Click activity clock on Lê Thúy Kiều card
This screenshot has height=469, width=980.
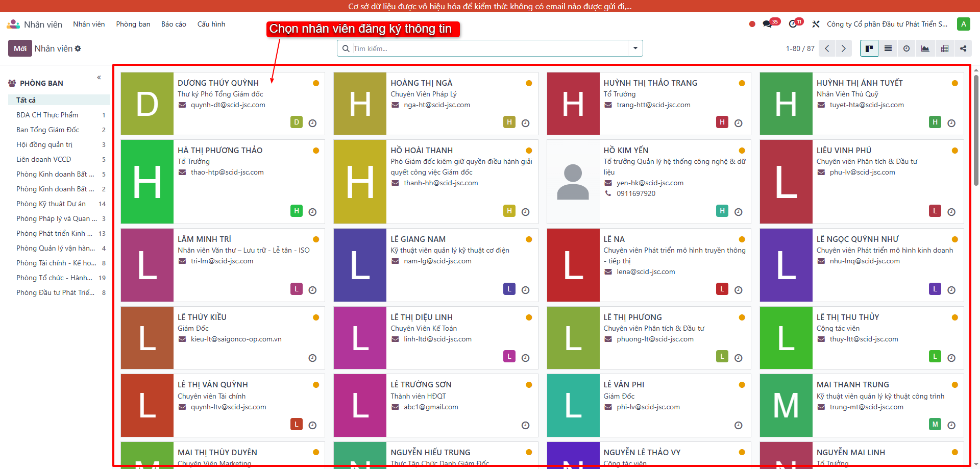coord(313,358)
